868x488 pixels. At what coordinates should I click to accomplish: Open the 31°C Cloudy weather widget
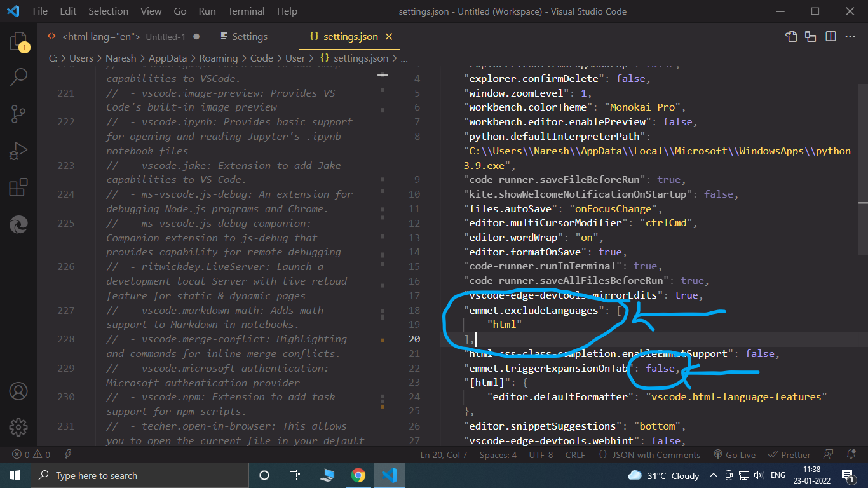[663, 475]
